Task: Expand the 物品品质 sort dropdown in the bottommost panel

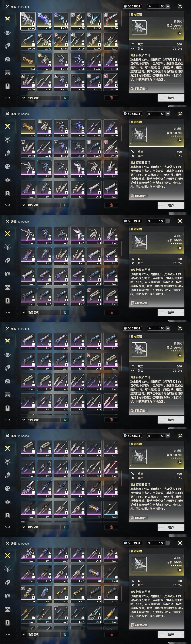Action: coord(40,634)
